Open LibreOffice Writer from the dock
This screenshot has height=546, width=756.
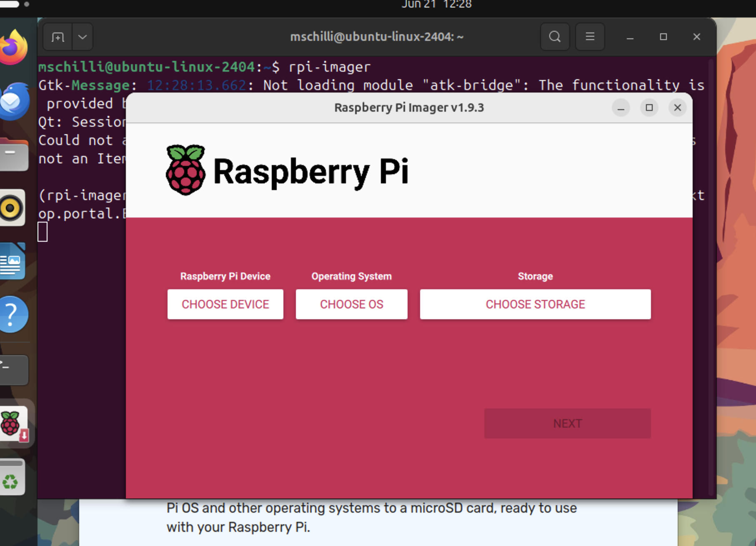[x=12, y=261]
